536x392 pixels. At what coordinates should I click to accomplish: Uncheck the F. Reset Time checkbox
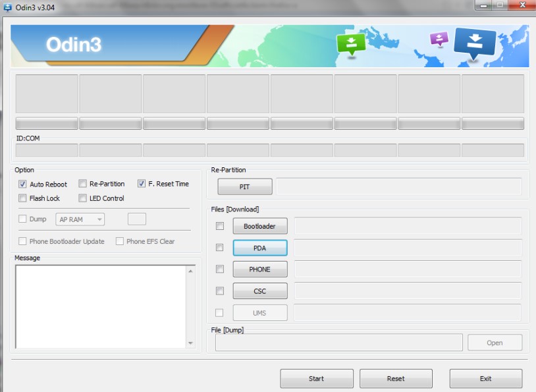pyautogui.click(x=142, y=184)
